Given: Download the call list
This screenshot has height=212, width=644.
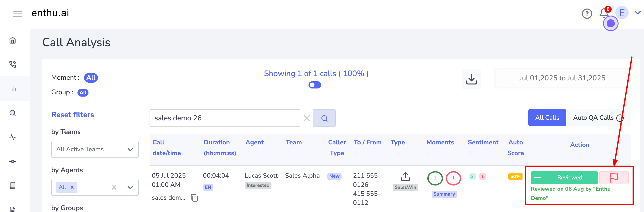Looking at the screenshot, I should pyautogui.click(x=471, y=79).
